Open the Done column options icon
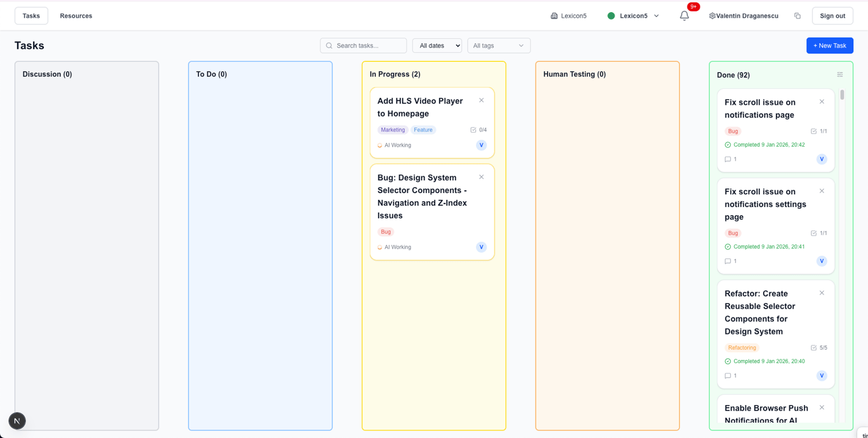 [x=840, y=74]
